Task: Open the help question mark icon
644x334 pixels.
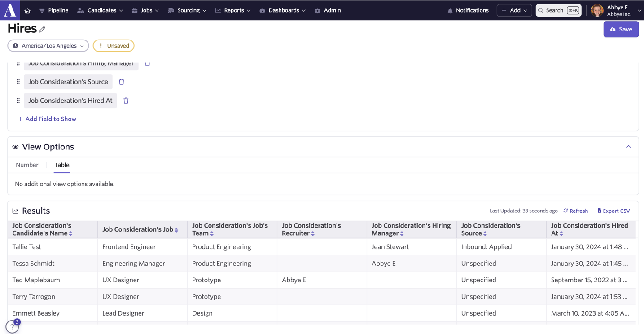Action: 12,327
